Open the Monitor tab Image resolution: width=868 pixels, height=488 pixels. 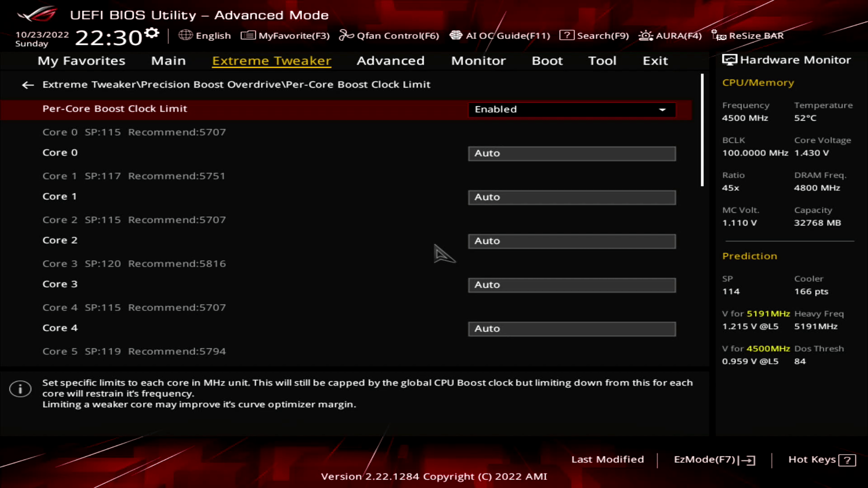click(x=478, y=61)
